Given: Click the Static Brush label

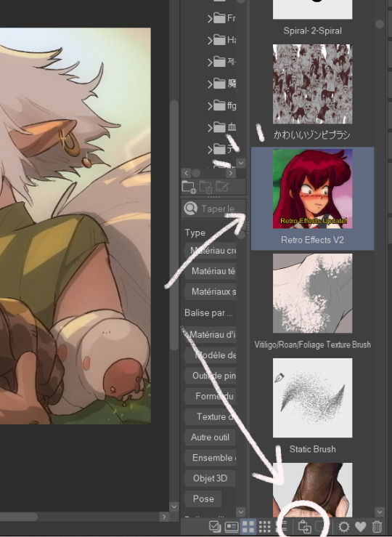Looking at the screenshot, I should (x=312, y=449).
